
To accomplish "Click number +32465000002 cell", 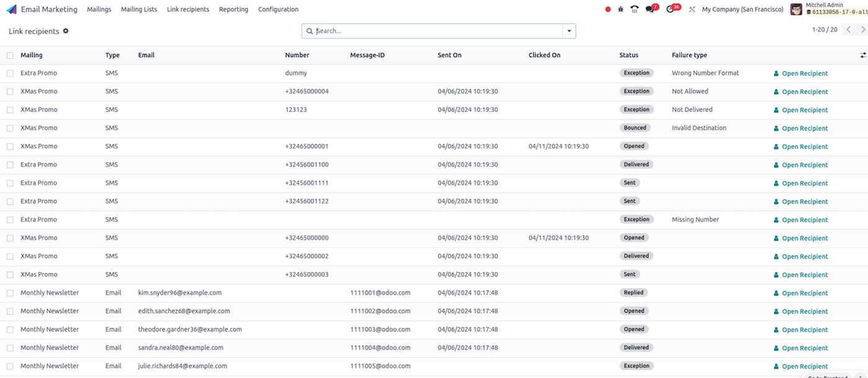I will coord(307,256).
